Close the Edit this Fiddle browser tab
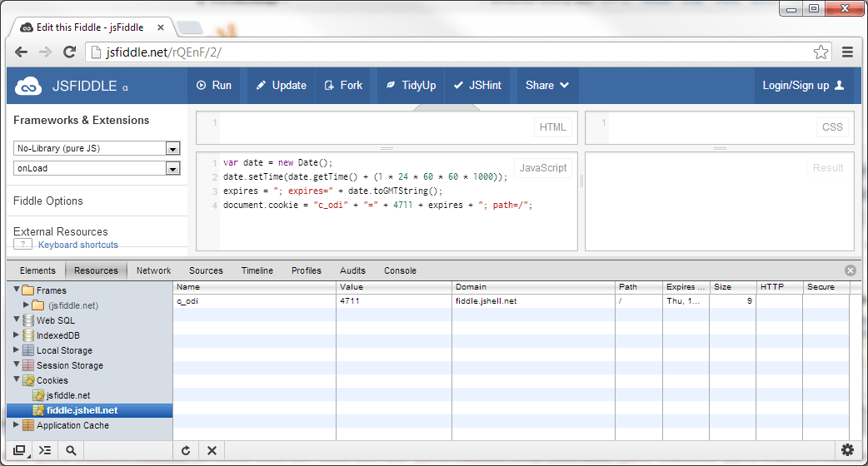 coord(161,27)
